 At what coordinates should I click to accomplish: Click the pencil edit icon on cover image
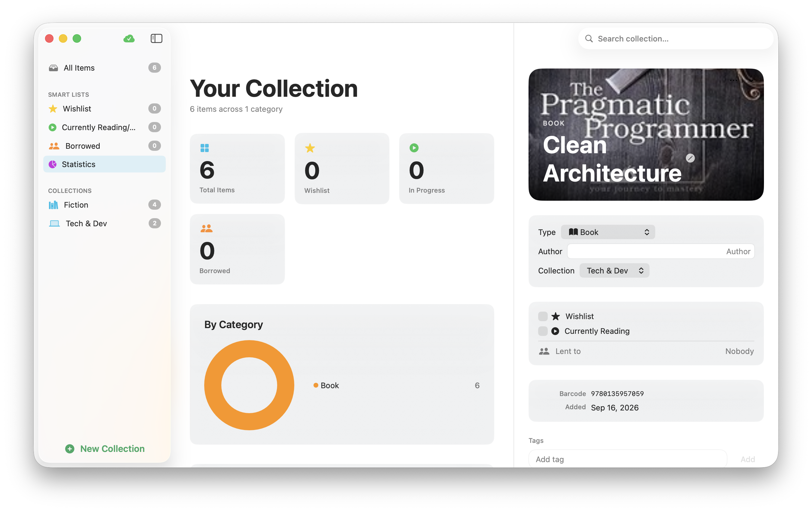[x=690, y=158]
